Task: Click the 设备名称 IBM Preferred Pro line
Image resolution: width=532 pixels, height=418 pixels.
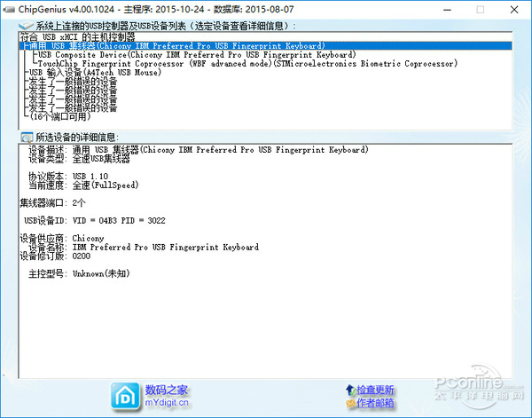Action: pos(144,248)
